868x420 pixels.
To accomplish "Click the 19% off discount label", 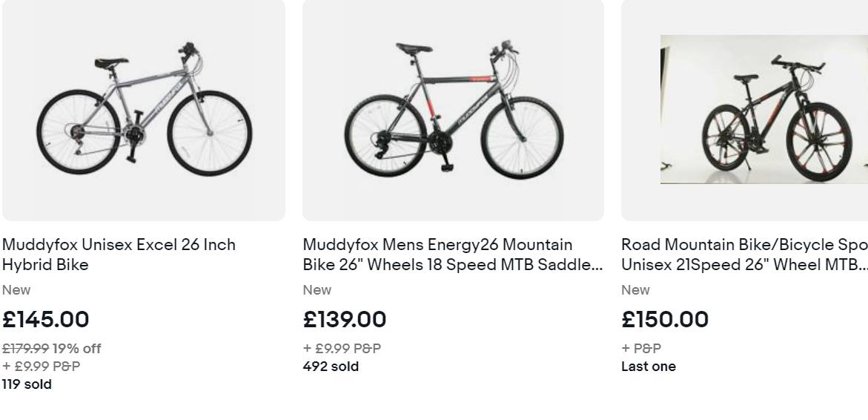I will 76,348.
